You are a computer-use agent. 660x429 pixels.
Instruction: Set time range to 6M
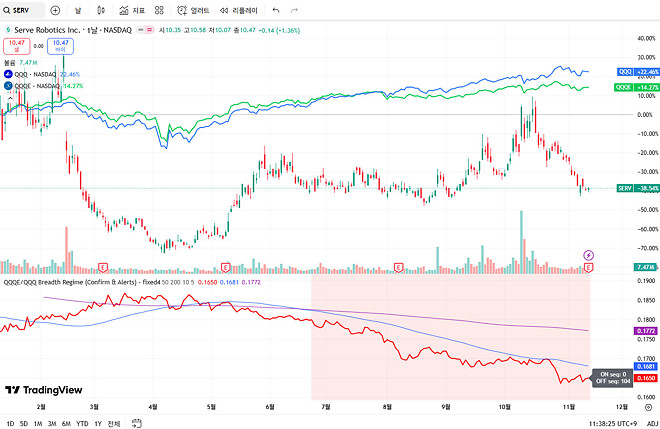tap(66, 424)
